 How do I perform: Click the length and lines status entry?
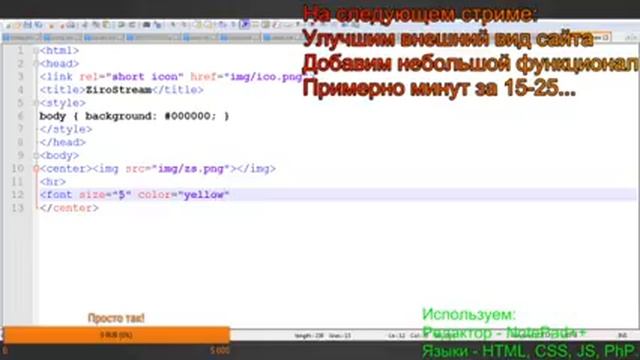322,336
